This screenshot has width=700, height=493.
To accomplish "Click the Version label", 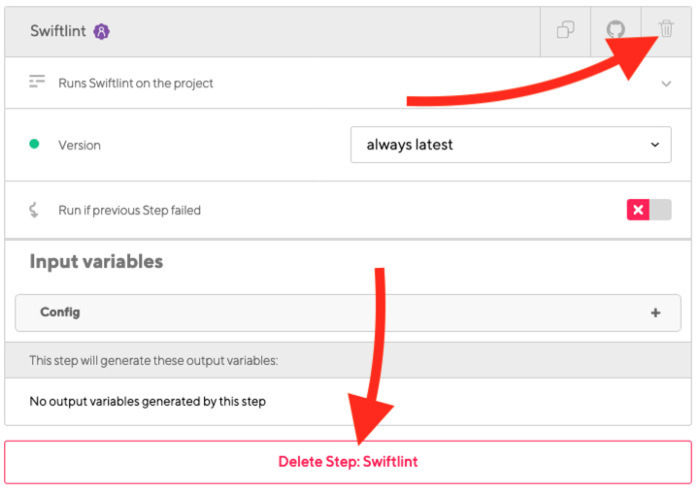I will coord(80,145).
